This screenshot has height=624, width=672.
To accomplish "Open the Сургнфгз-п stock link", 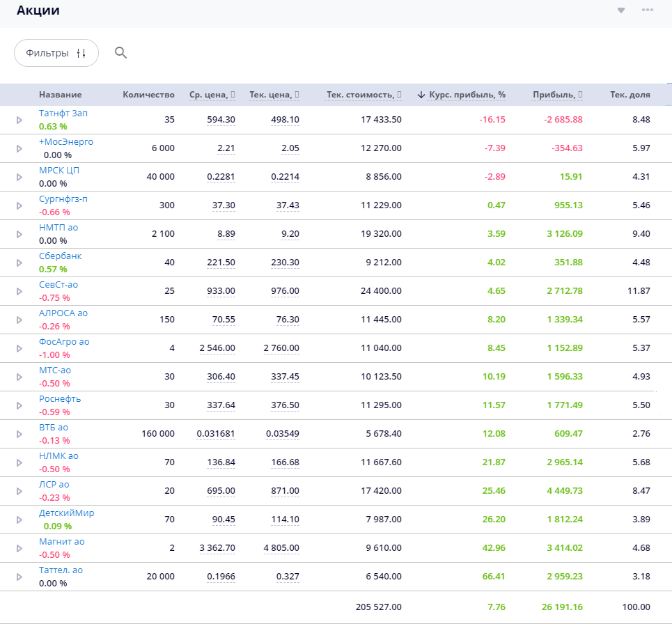I will (x=63, y=199).
